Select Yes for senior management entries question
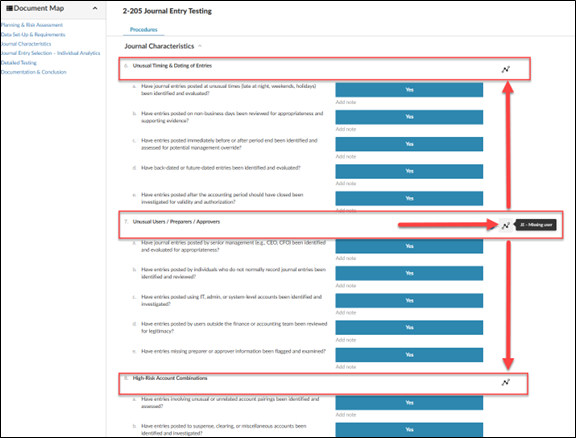The width and height of the screenshot is (576, 438). pyautogui.click(x=409, y=246)
